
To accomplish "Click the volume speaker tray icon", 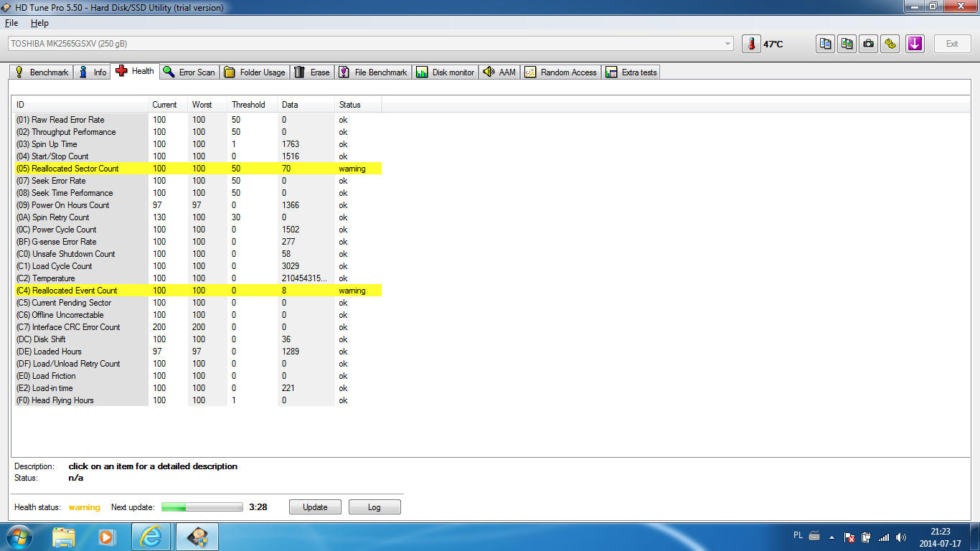I will [900, 537].
